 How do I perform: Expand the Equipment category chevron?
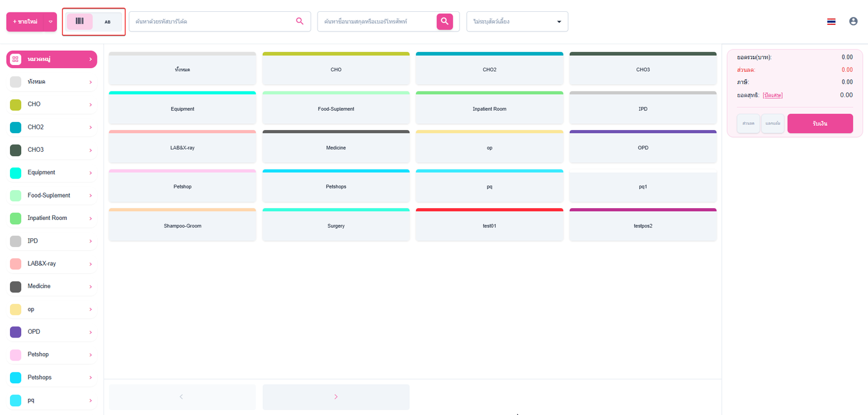coord(91,173)
